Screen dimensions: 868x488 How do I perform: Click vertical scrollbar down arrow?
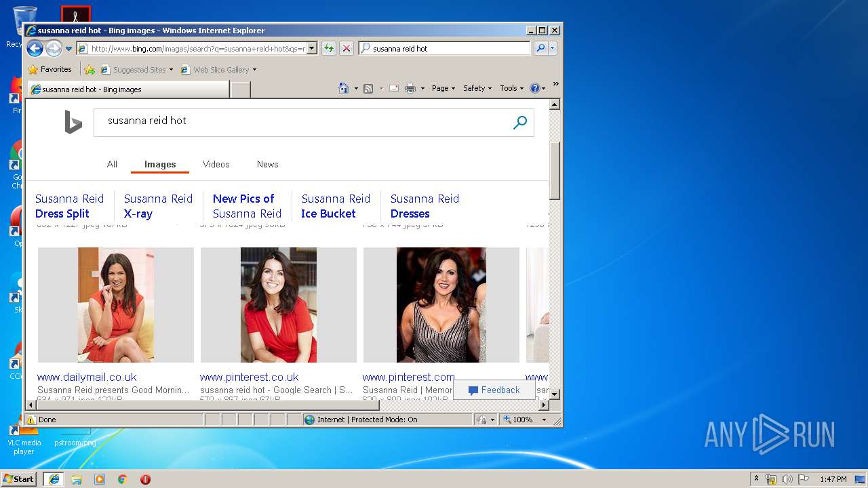pyautogui.click(x=554, y=394)
